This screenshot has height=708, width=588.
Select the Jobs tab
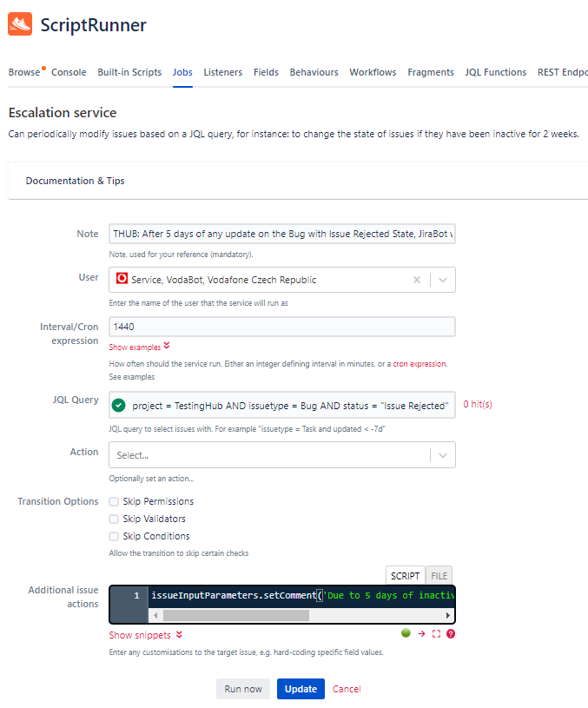(182, 72)
